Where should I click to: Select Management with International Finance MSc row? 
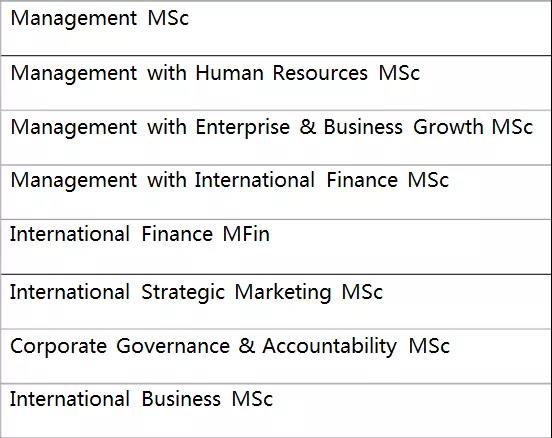pos(276,192)
